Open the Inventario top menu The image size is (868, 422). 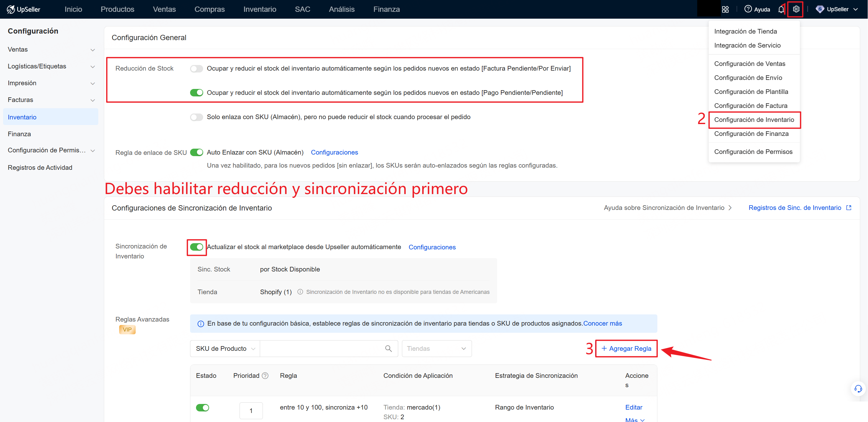259,9
